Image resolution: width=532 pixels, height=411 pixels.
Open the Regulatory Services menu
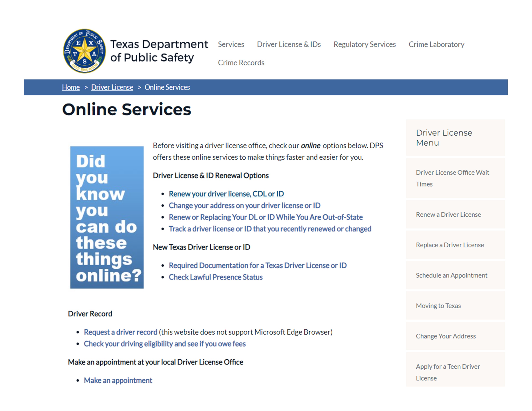click(364, 44)
